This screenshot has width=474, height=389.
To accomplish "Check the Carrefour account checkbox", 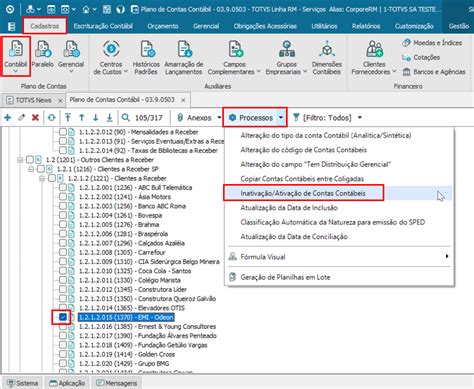I will pyautogui.click(x=63, y=252).
